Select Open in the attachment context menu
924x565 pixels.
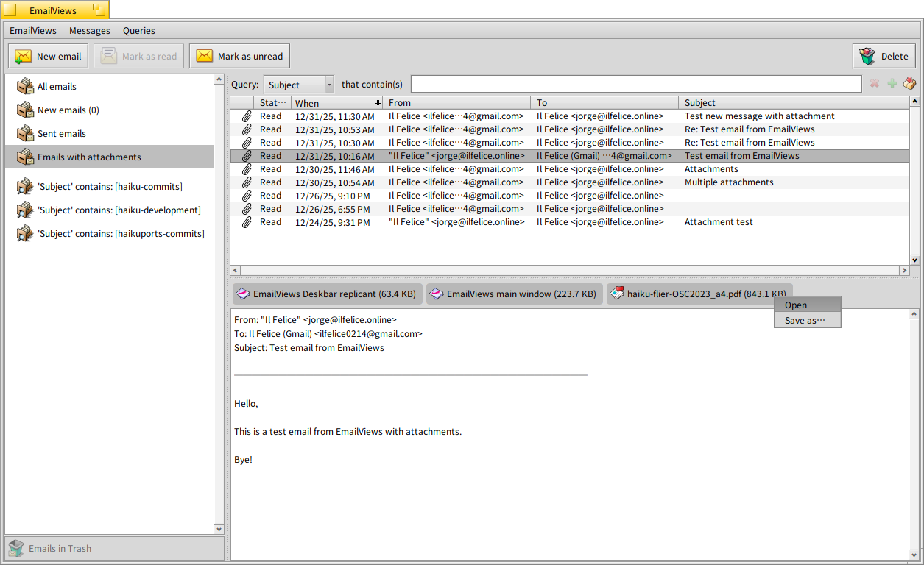tap(796, 305)
